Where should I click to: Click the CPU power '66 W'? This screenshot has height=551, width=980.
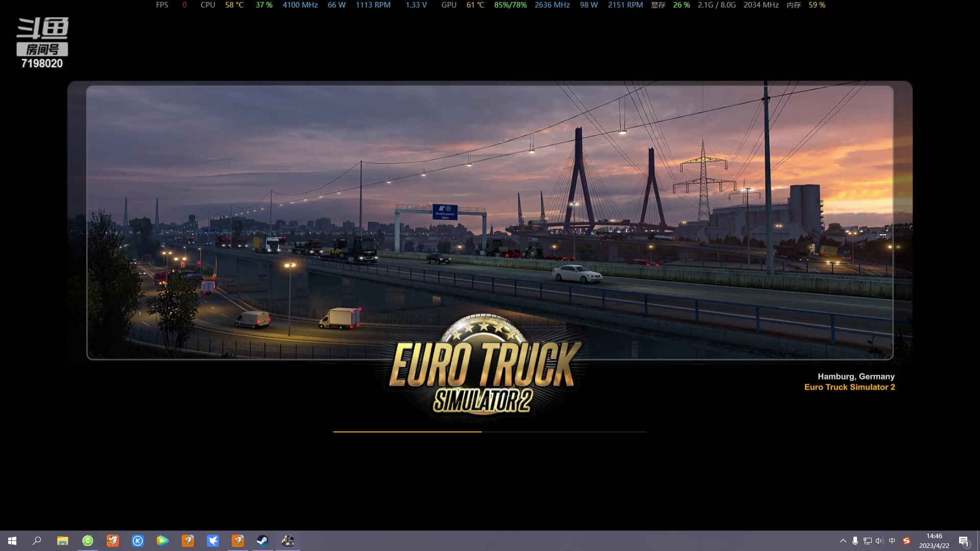pyautogui.click(x=336, y=5)
